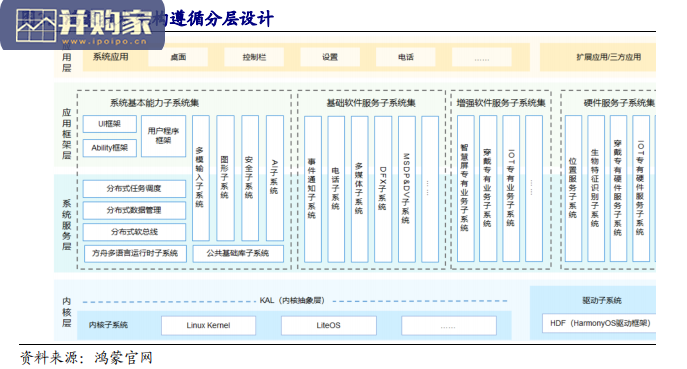Click the 多模输入子系统 column
This screenshot has height=369, width=687.
tap(201, 178)
